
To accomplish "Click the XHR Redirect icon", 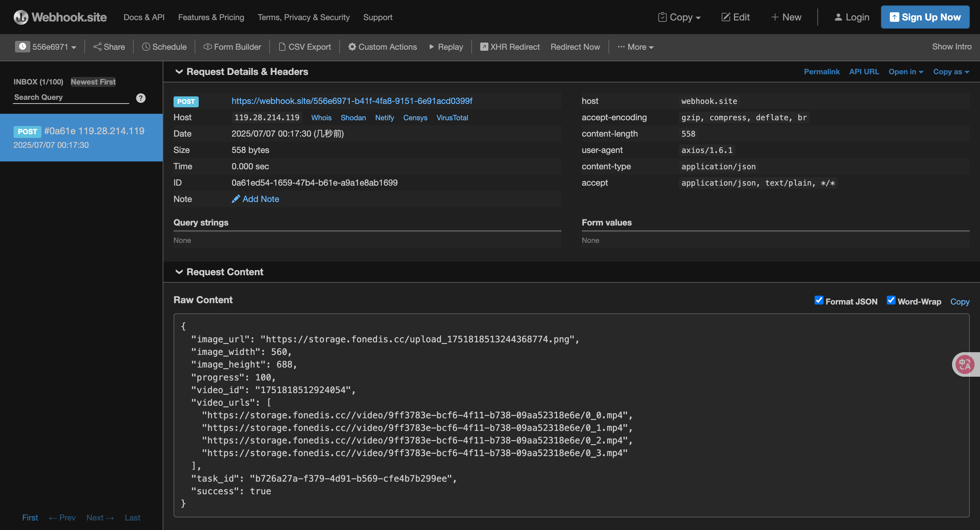I will pyautogui.click(x=484, y=47).
